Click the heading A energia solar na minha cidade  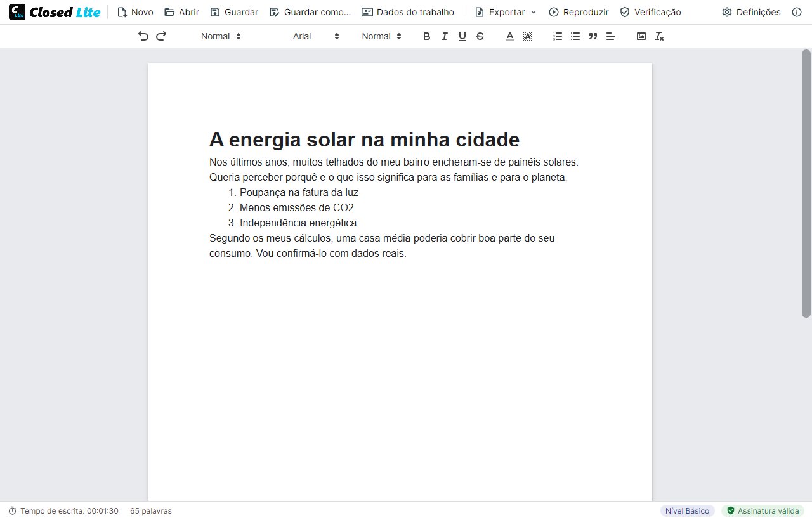[x=364, y=140]
